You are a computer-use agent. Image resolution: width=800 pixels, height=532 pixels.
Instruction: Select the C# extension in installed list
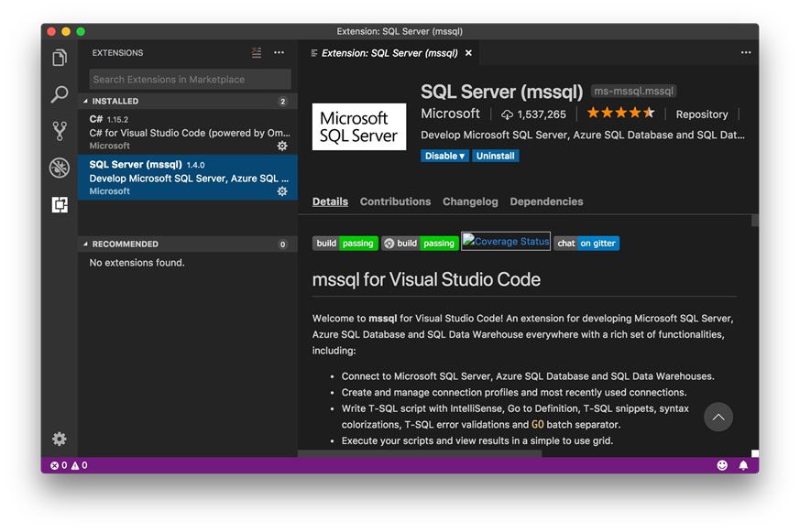point(188,132)
